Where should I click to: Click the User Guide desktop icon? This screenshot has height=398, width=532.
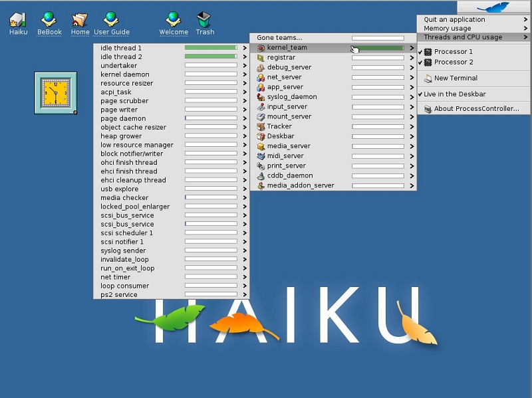111,20
